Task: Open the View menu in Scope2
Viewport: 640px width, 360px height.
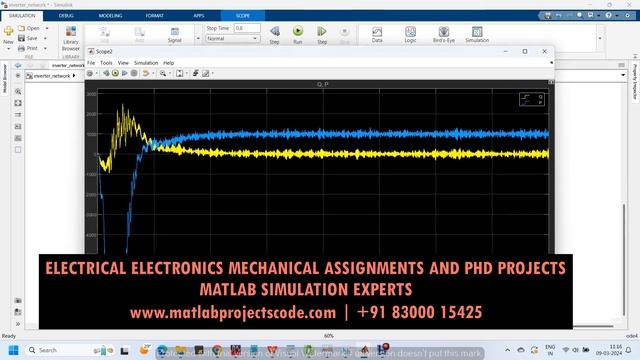Action: coord(123,63)
